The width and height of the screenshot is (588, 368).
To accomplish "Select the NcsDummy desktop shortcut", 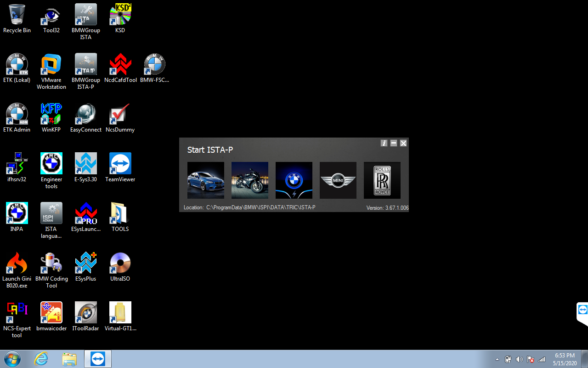I will (120, 118).
